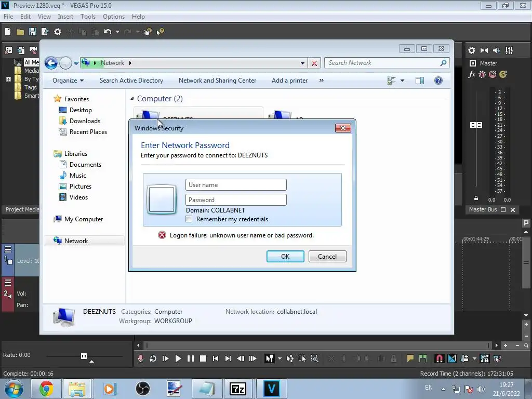The width and height of the screenshot is (532, 399).
Task: Toggle automatic crossfades icon
Action: pos(452,358)
